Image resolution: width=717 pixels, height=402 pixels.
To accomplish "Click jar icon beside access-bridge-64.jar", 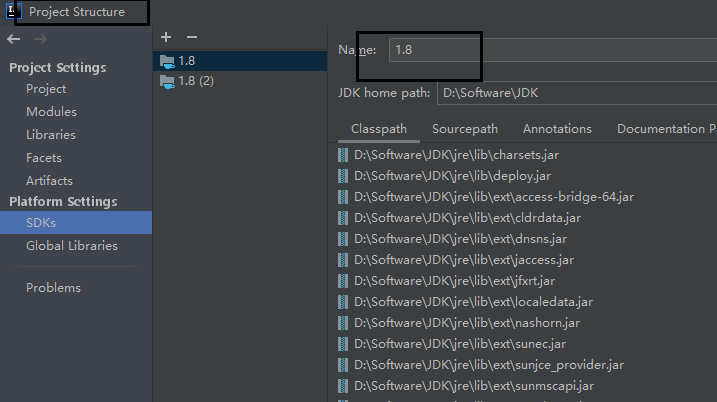I will [342, 197].
